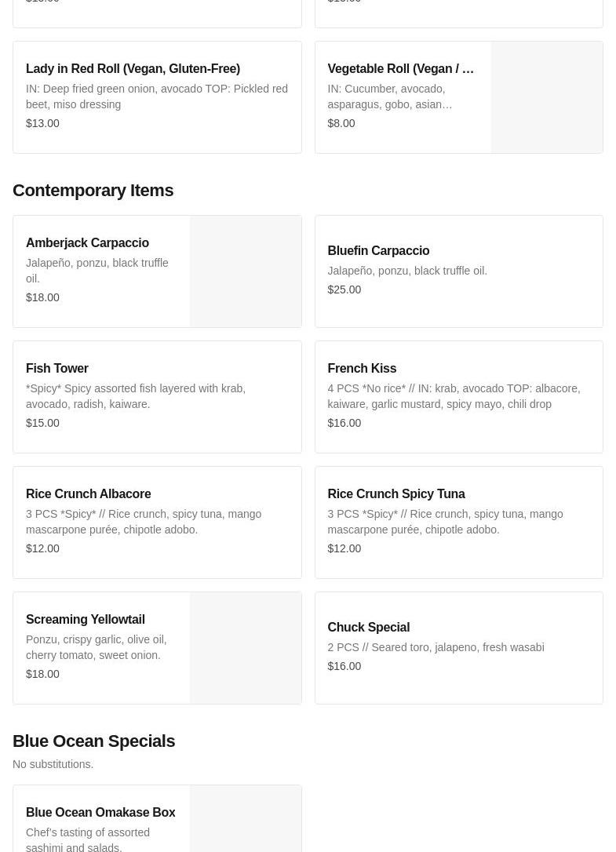Image resolution: width=616 pixels, height=852 pixels.
Task: Open the Fish Tower menu item
Action: coord(57,369)
